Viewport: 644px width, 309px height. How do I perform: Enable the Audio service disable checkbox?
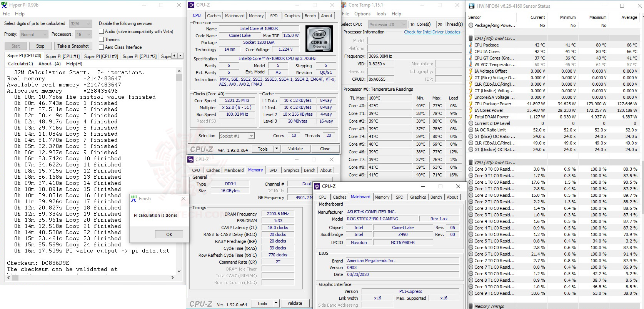click(x=102, y=32)
